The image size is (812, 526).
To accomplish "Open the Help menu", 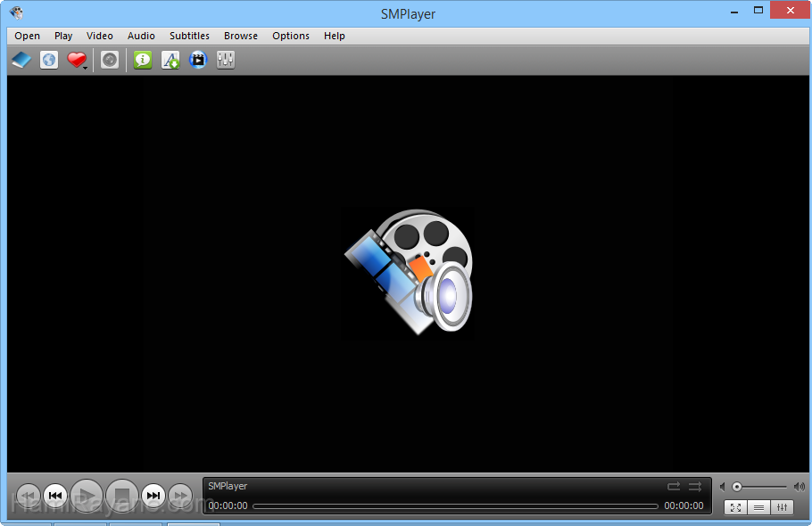I will (x=334, y=36).
